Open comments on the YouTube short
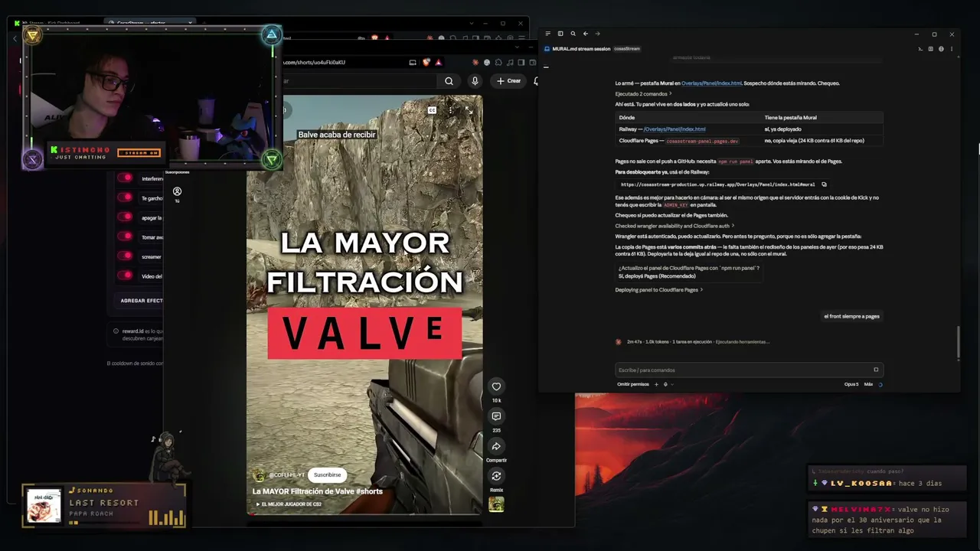Screen dimensions: 980x551 click(496, 416)
